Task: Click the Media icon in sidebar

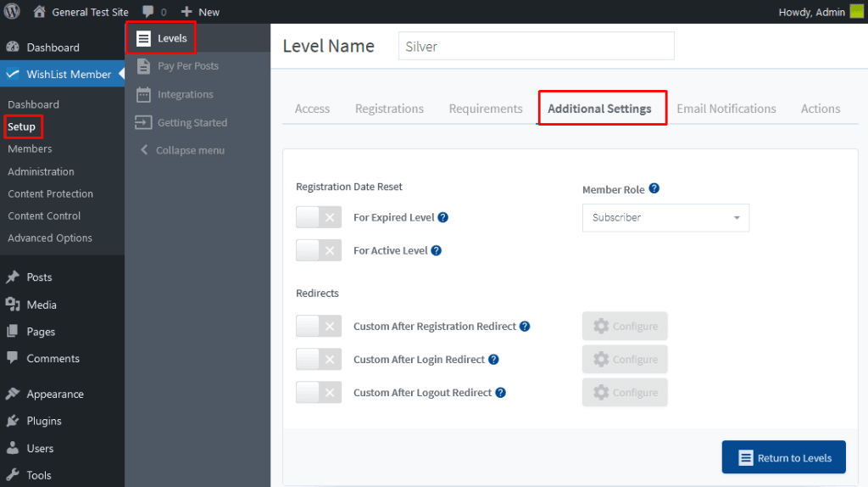Action: tap(12, 305)
